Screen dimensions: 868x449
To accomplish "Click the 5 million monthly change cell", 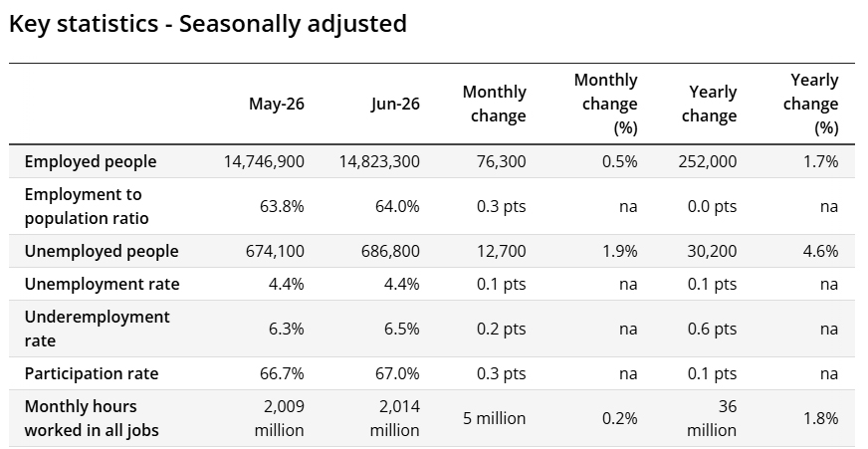I will 495,418.
